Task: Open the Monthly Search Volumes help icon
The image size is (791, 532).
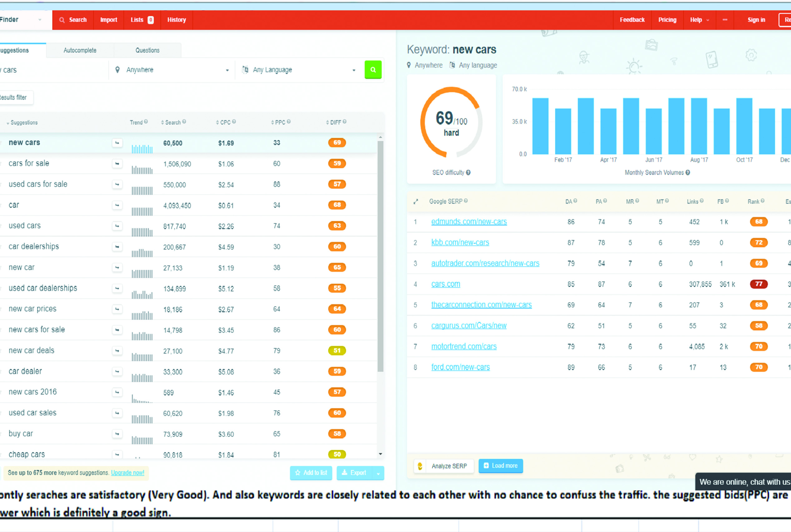Action: pos(688,172)
